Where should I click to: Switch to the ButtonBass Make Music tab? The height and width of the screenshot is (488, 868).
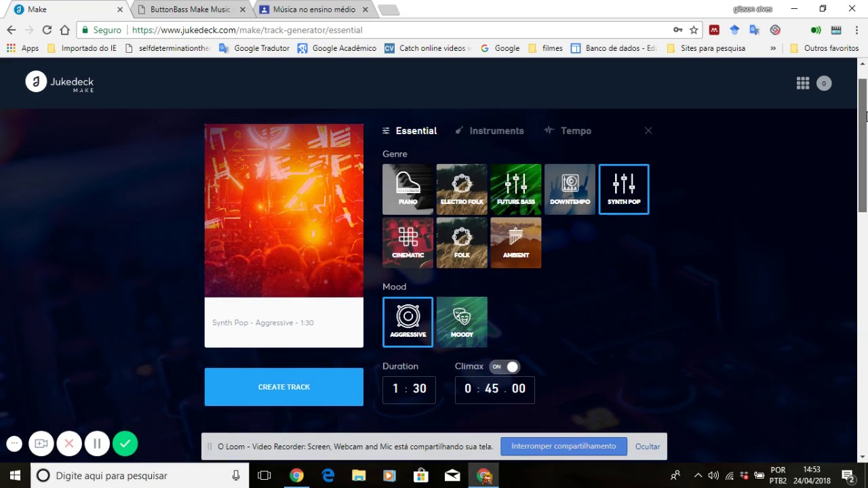191,9
